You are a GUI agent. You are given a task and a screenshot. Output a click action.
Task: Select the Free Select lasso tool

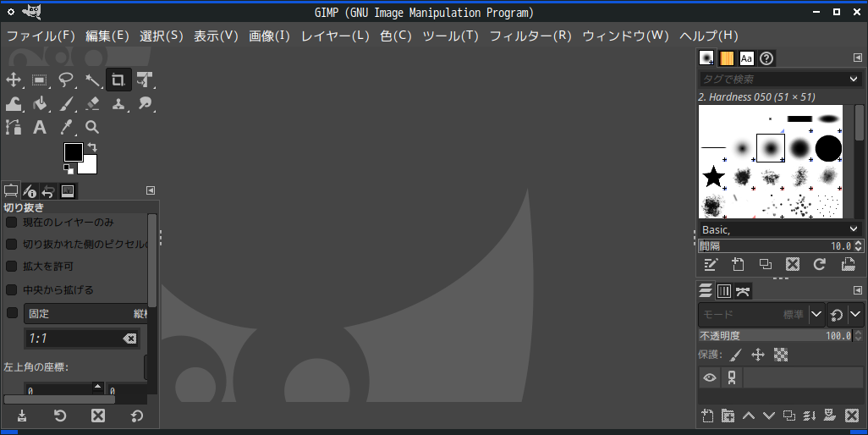[x=66, y=80]
